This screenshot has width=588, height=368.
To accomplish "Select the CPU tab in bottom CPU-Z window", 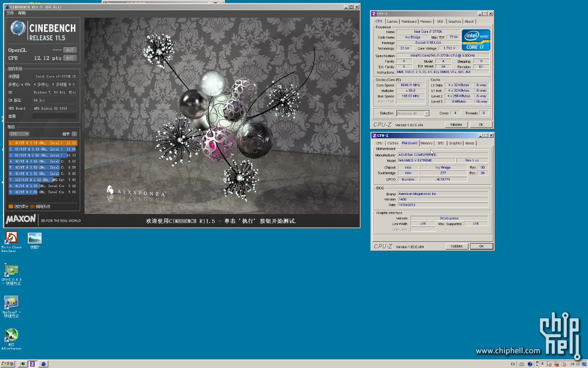I will 379,143.
